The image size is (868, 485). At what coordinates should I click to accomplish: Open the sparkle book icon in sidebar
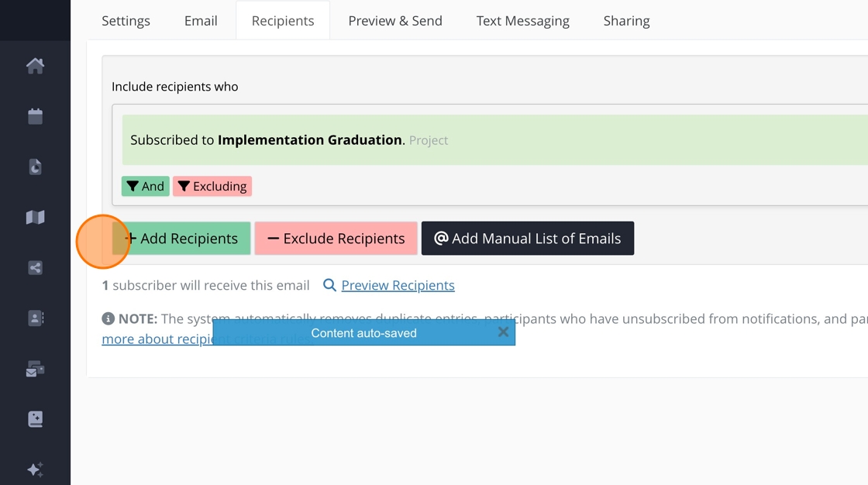pyautogui.click(x=35, y=419)
